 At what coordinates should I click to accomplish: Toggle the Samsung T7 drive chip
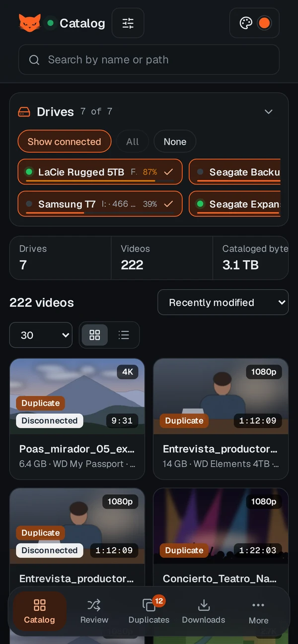[100, 204]
